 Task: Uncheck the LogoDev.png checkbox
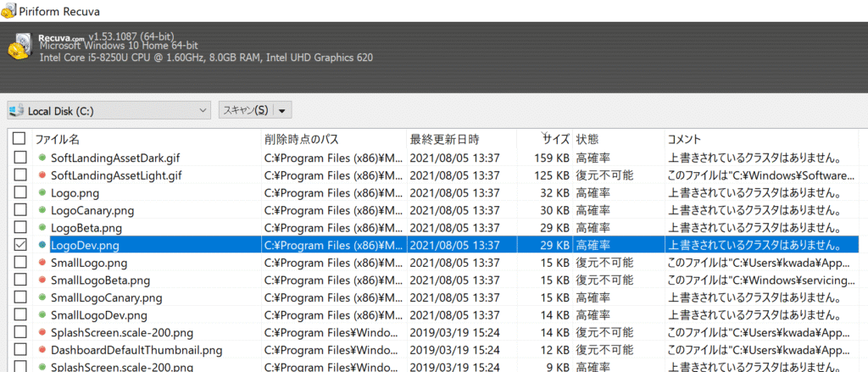coord(19,246)
